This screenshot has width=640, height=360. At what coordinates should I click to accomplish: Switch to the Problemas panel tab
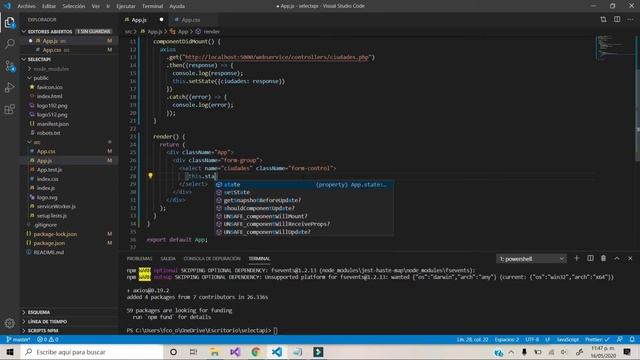pos(139,259)
